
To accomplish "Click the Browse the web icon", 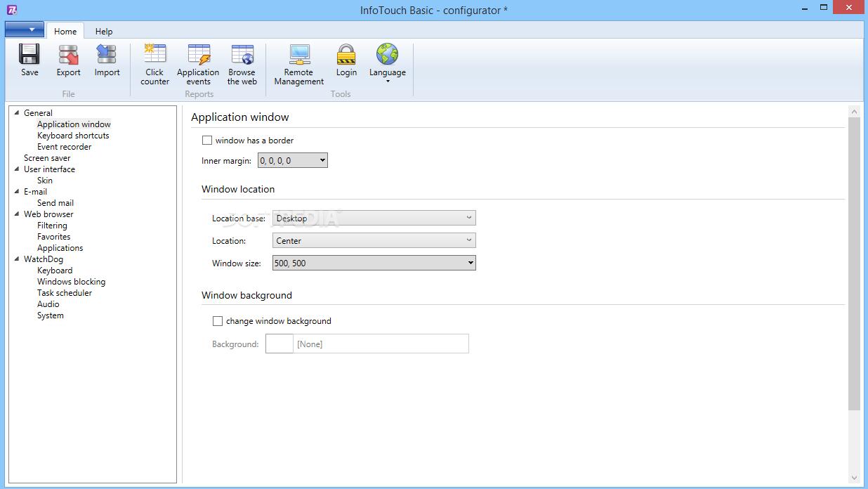I will pos(242,60).
